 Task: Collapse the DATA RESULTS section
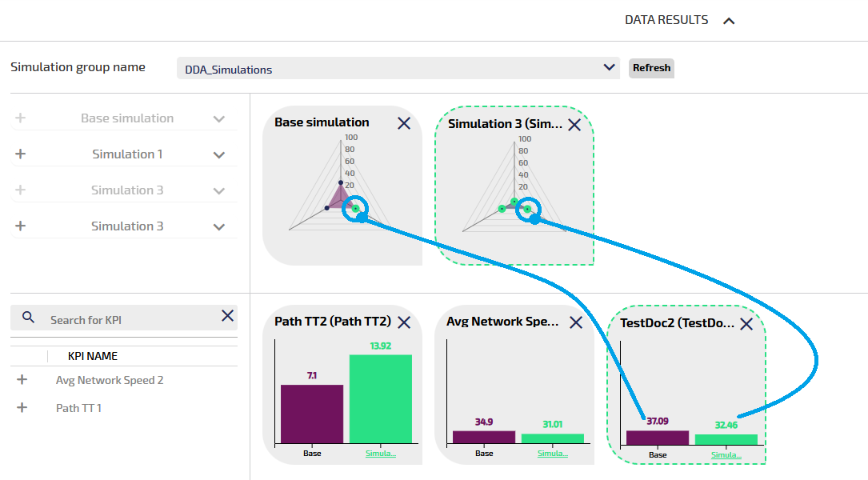point(728,21)
